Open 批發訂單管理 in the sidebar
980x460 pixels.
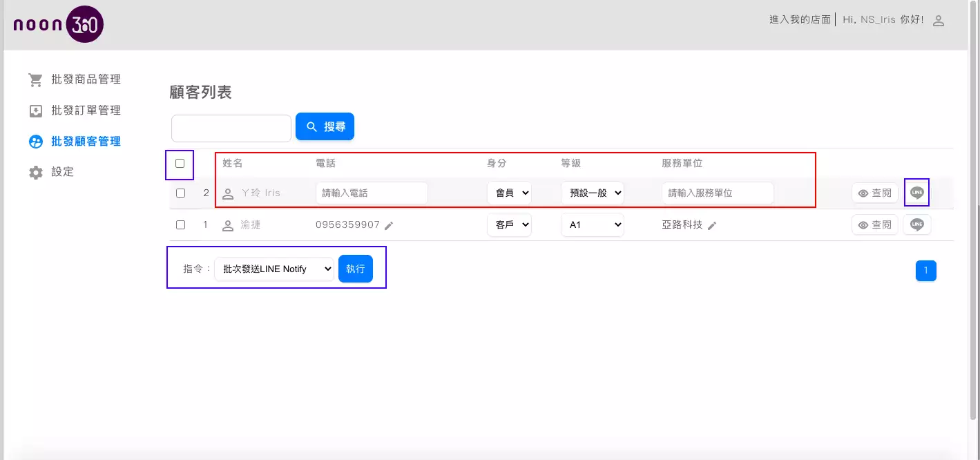(x=86, y=111)
